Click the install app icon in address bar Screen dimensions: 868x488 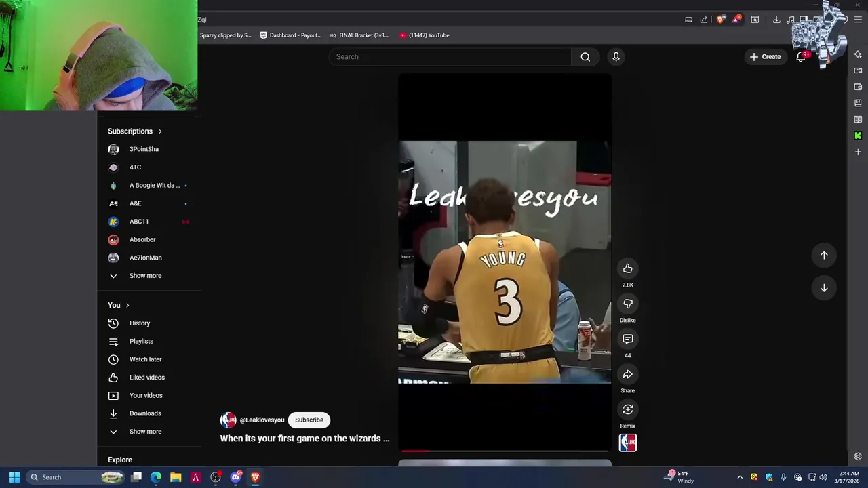tap(688, 20)
